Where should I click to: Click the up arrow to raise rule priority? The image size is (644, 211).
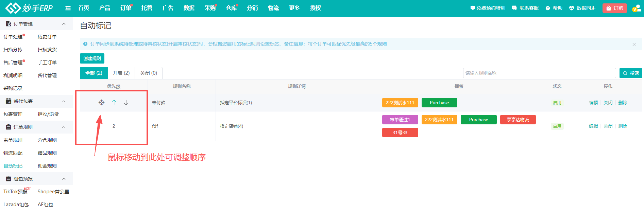click(114, 103)
